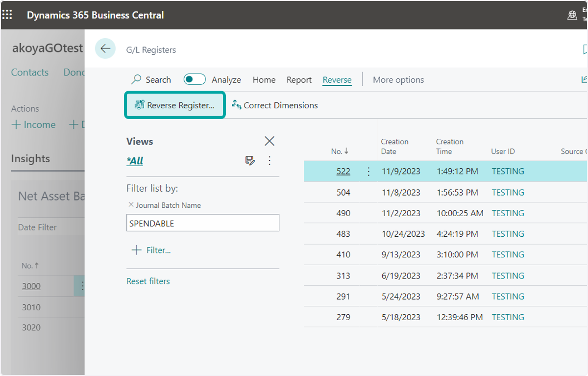Select the *All view link
This screenshot has height=376, width=588.
coord(135,161)
